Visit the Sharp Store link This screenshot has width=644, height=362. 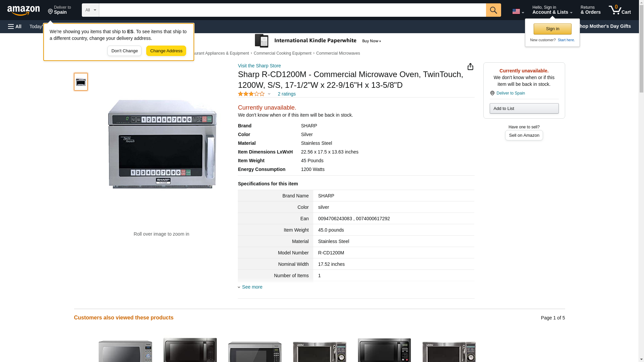259,66
